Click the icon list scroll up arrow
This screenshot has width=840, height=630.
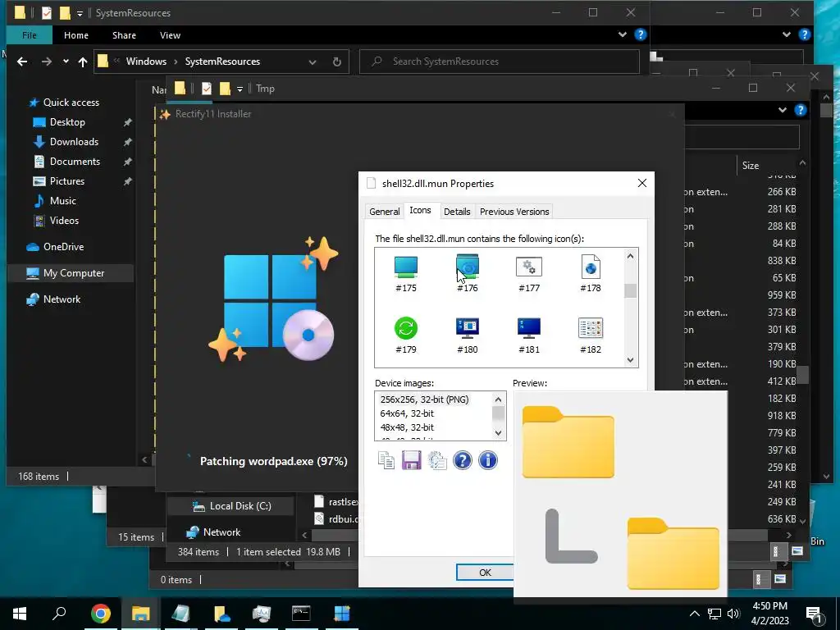pyautogui.click(x=631, y=256)
